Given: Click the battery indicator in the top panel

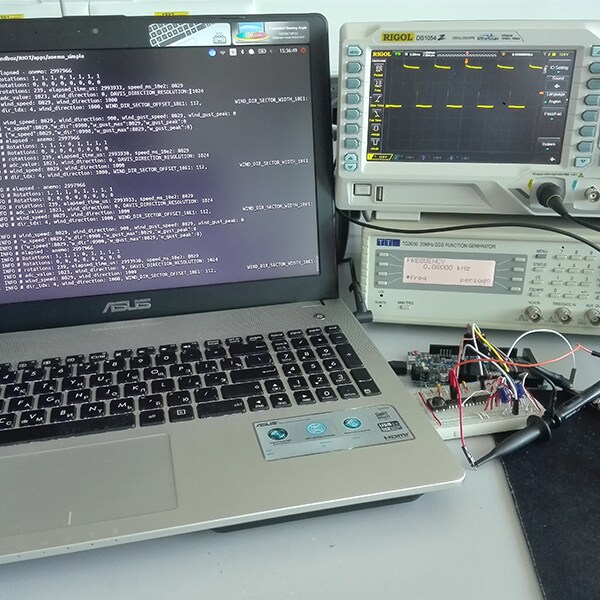Looking at the screenshot, I should [x=262, y=51].
